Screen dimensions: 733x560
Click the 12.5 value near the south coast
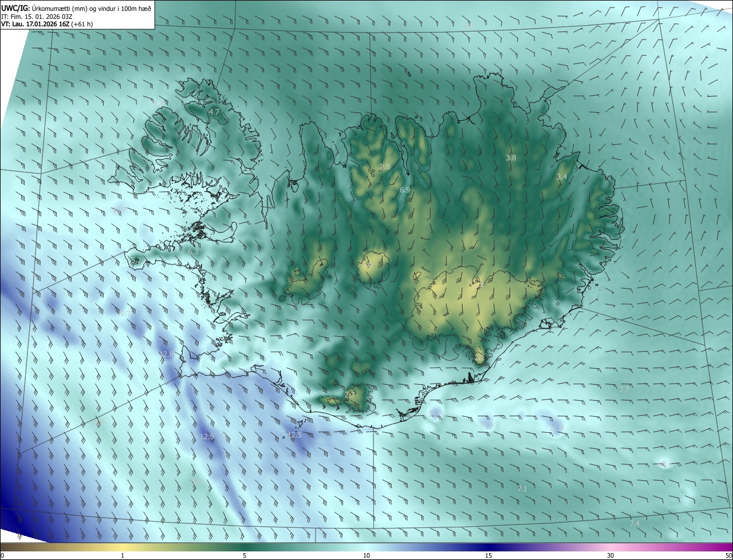294,435
